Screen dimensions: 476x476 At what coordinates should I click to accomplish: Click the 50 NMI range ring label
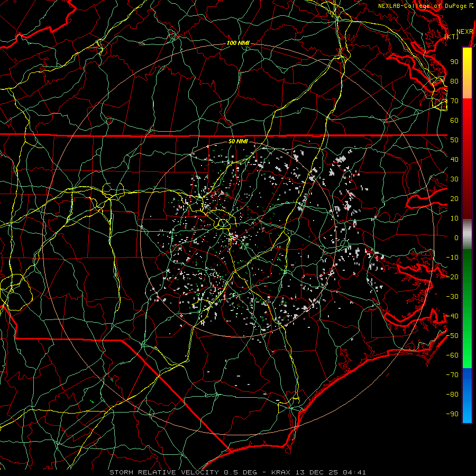(x=238, y=141)
